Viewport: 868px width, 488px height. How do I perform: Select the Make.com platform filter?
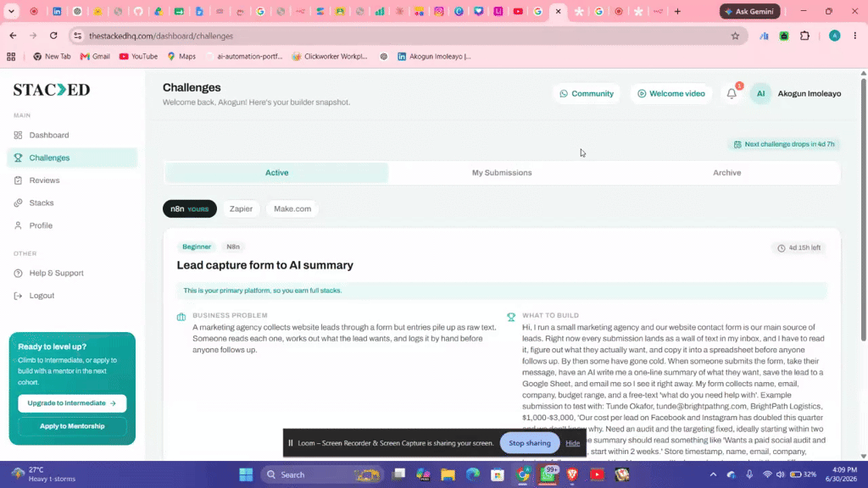coord(292,208)
